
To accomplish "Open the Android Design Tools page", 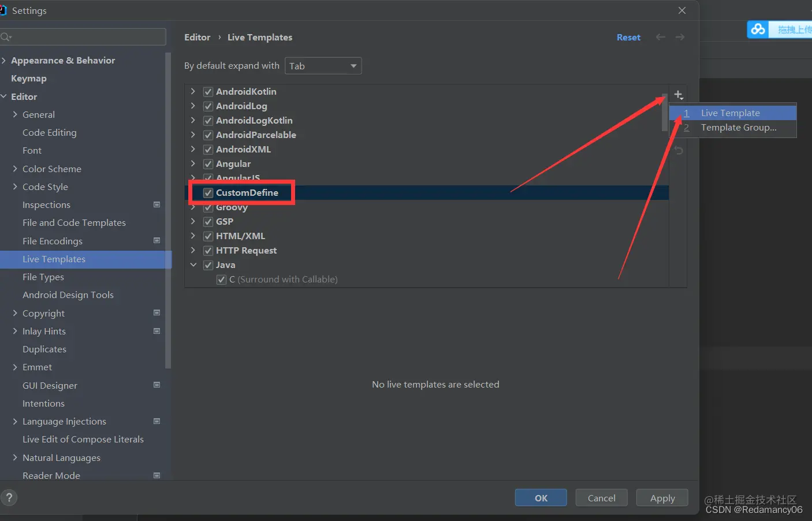I will [x=68, y=295].
